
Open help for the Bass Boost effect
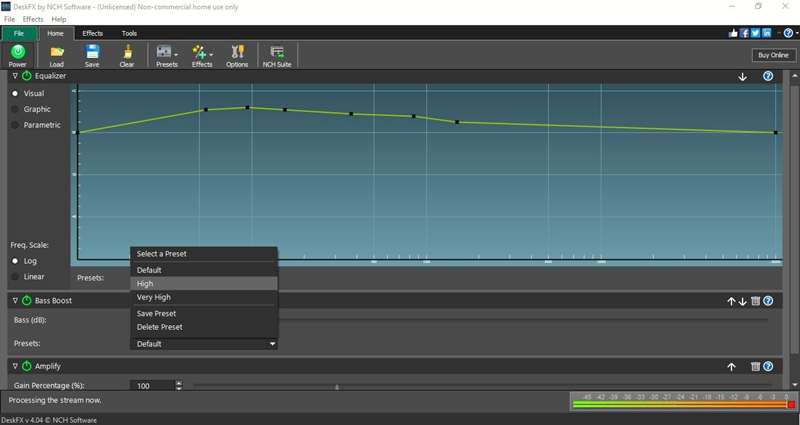[768, 301]
